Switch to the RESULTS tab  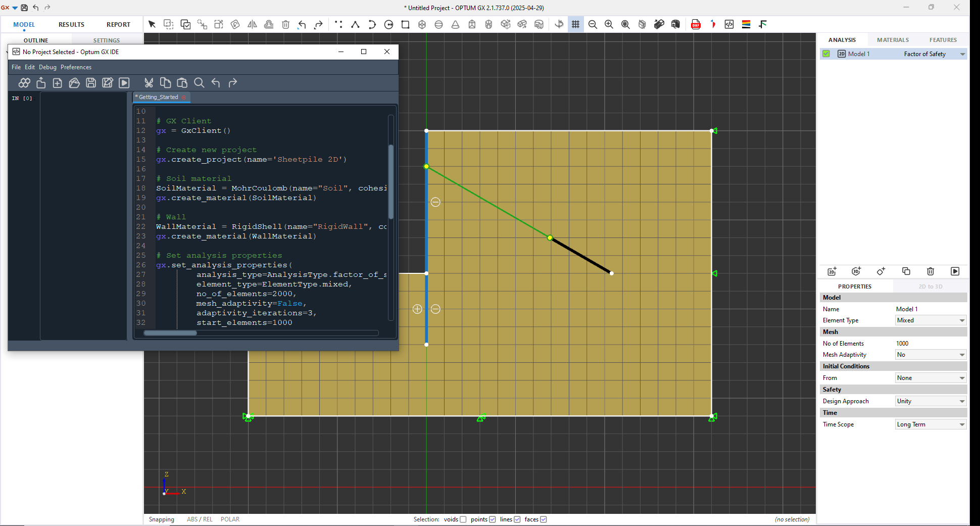click(x=71, y=24)
